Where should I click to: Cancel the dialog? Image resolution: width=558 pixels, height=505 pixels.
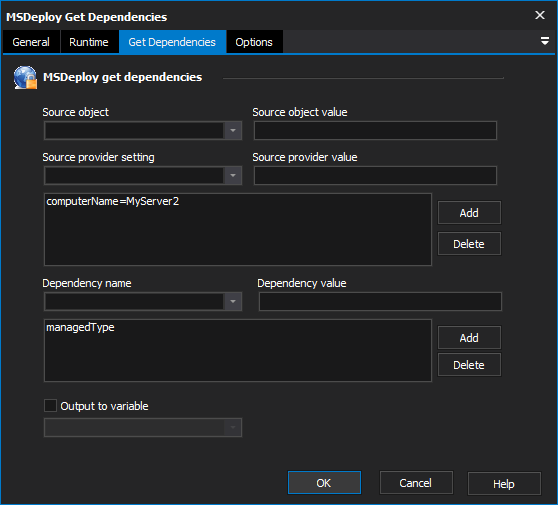point(416,483)
